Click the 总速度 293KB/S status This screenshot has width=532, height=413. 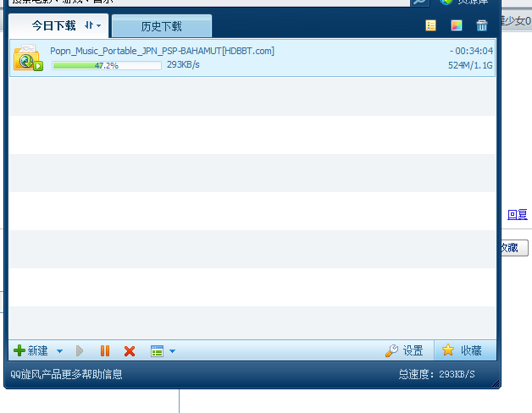click(436, 374)
